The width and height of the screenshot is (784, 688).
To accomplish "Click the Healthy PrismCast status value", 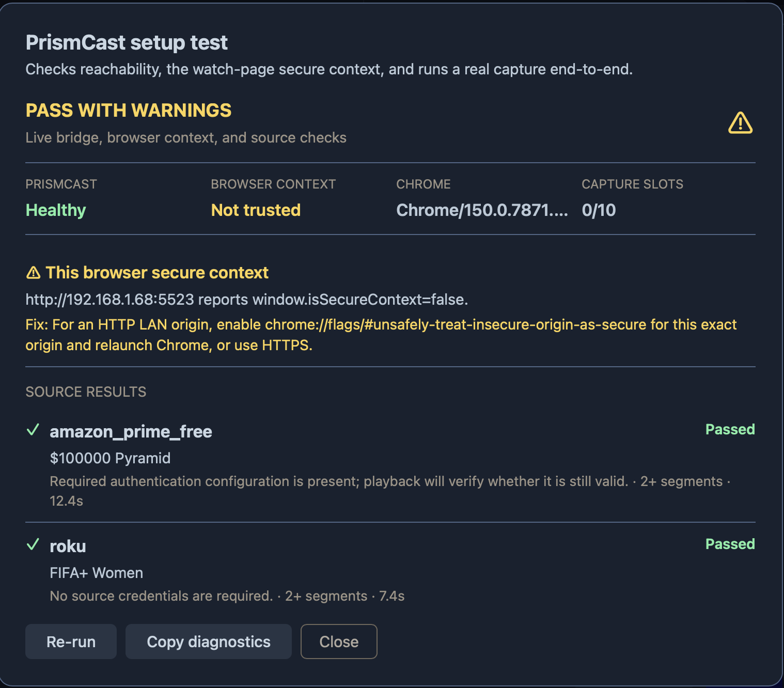I will pos(56,210).
